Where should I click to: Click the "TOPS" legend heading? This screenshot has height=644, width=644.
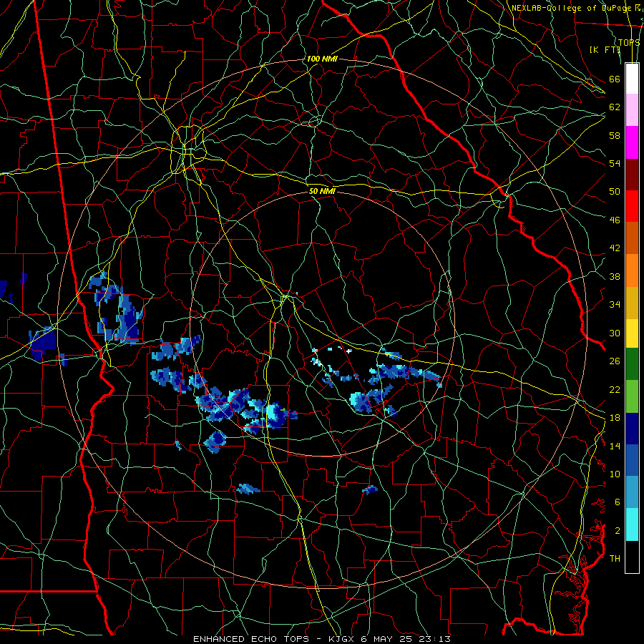click(629, 42)
